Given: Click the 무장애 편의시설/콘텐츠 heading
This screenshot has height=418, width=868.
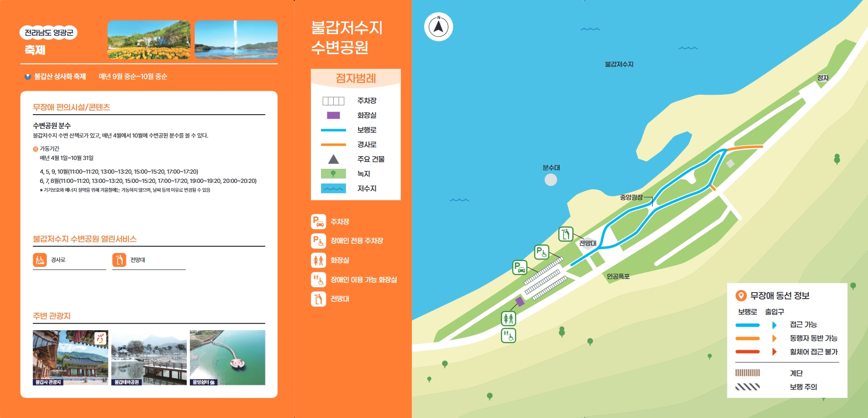Looking at the screenshot, I should [x=71, y=107].
